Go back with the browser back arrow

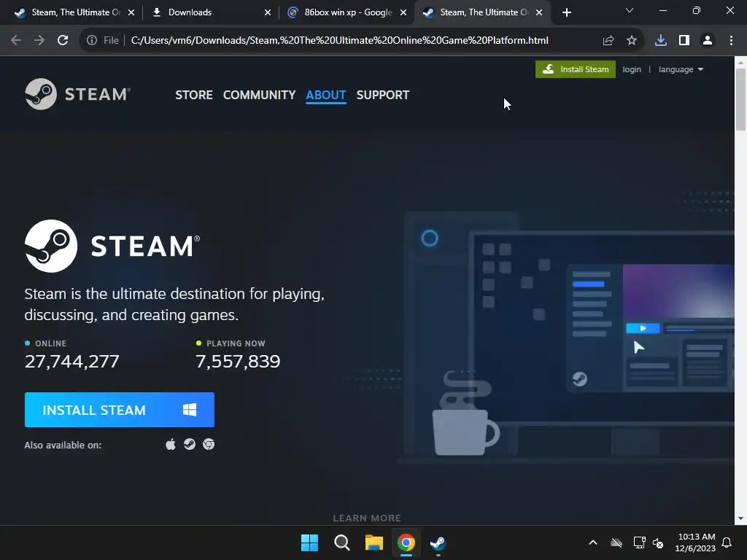pos(16,41)
